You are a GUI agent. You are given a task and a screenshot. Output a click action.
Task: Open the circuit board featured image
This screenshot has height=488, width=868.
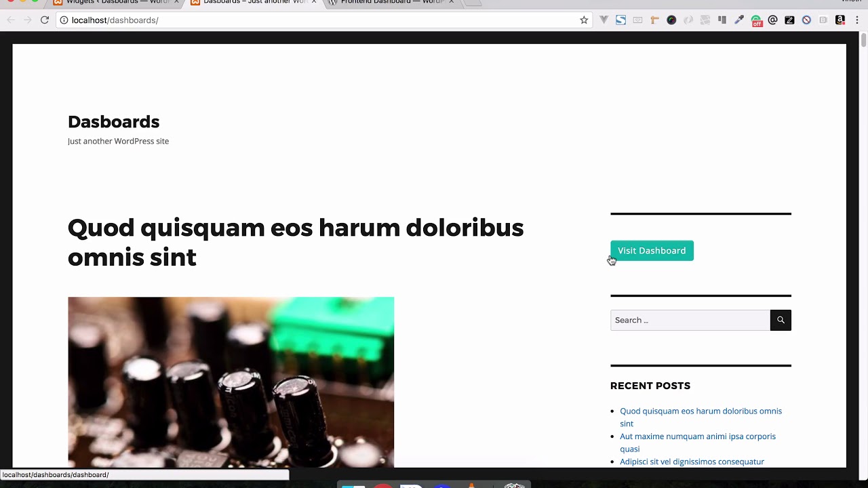pyautogui.click(x=231, y=382)
